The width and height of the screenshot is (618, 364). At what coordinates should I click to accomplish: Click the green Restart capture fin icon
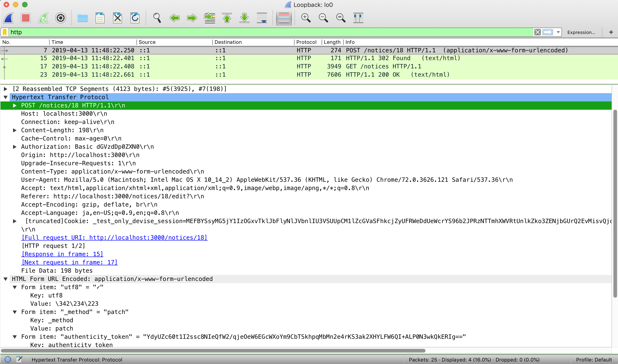pos(43,18)
